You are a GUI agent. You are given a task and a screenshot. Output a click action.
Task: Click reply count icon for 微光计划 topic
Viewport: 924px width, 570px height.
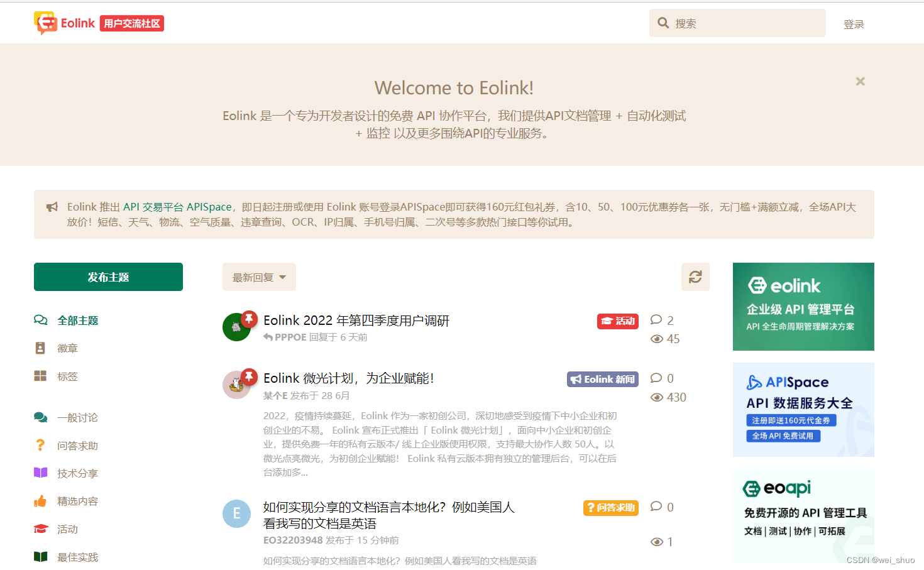tap(656, 378)
